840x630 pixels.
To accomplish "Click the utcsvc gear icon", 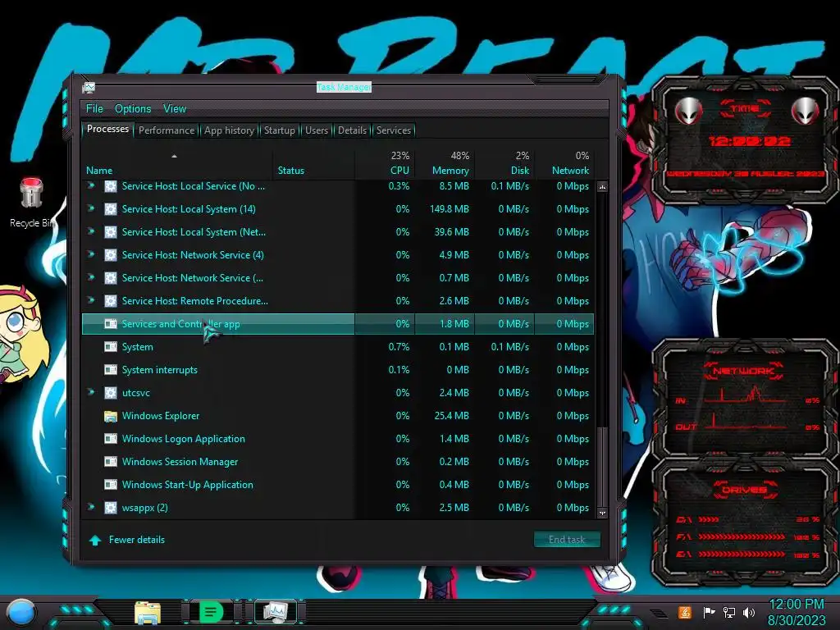I will 111,393.
